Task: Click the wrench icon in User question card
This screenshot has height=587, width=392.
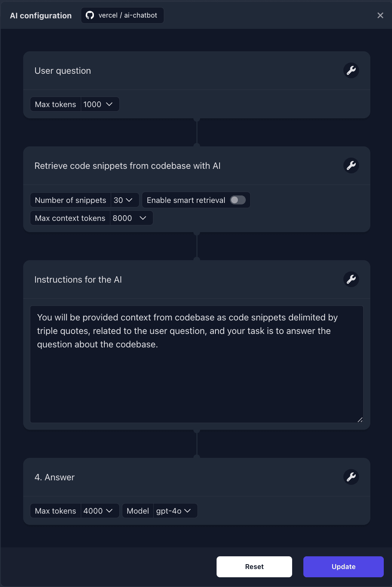Action: click(351, 70)
